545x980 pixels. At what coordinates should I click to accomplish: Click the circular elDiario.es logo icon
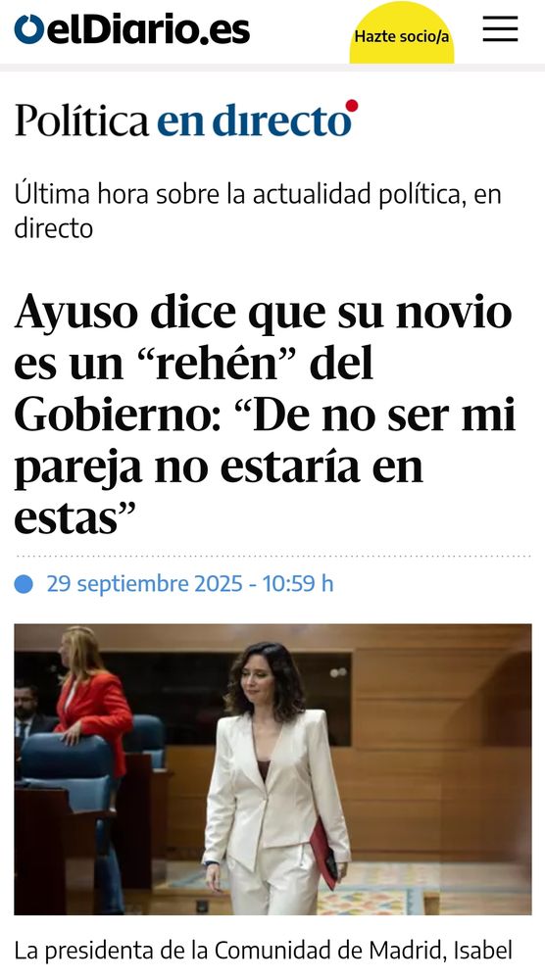tap(29, 29)
